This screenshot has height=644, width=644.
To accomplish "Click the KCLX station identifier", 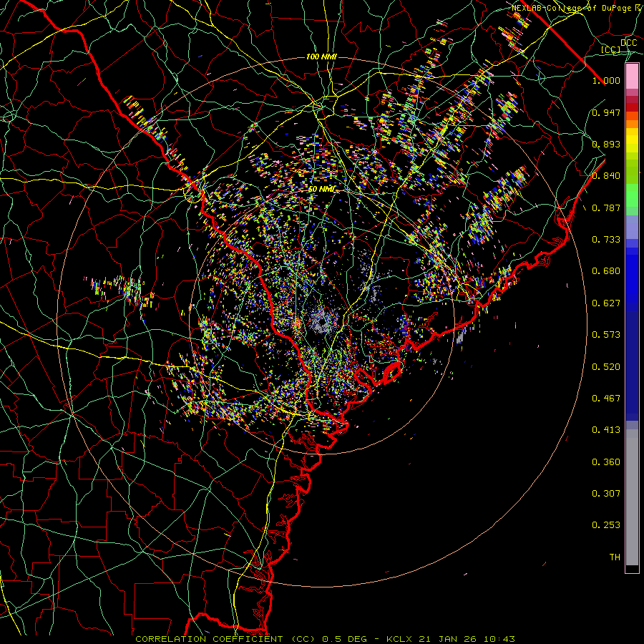I will click(x=399, y=639).
